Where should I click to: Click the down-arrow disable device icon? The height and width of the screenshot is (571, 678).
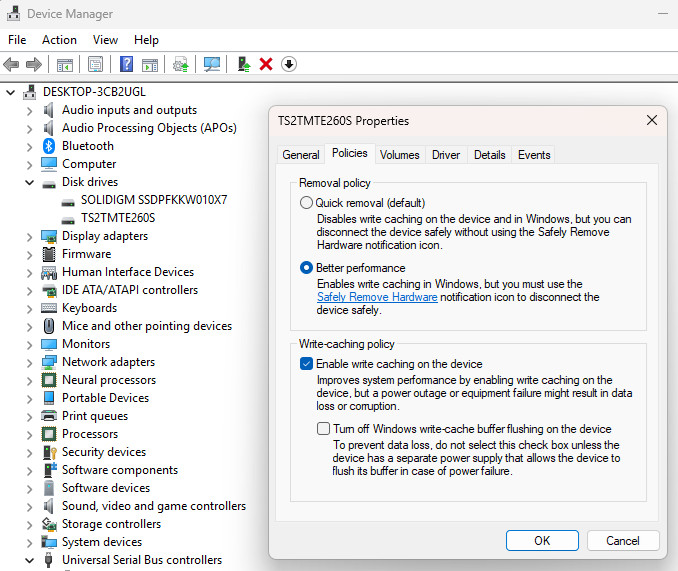tap(289, 64)
